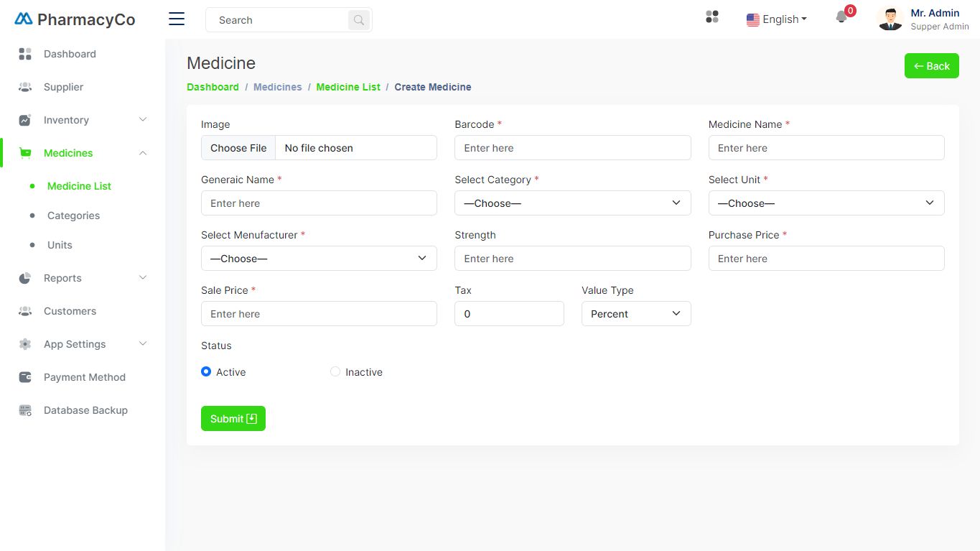Viewport: 980px width, 551px height.
Task: Open the apps grid icon
Action: tap(712, 17)
